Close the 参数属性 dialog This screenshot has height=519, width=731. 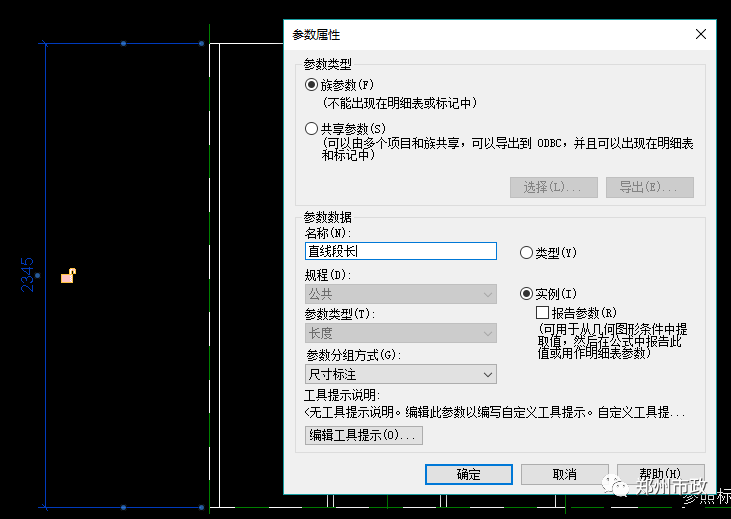(701, 34)
